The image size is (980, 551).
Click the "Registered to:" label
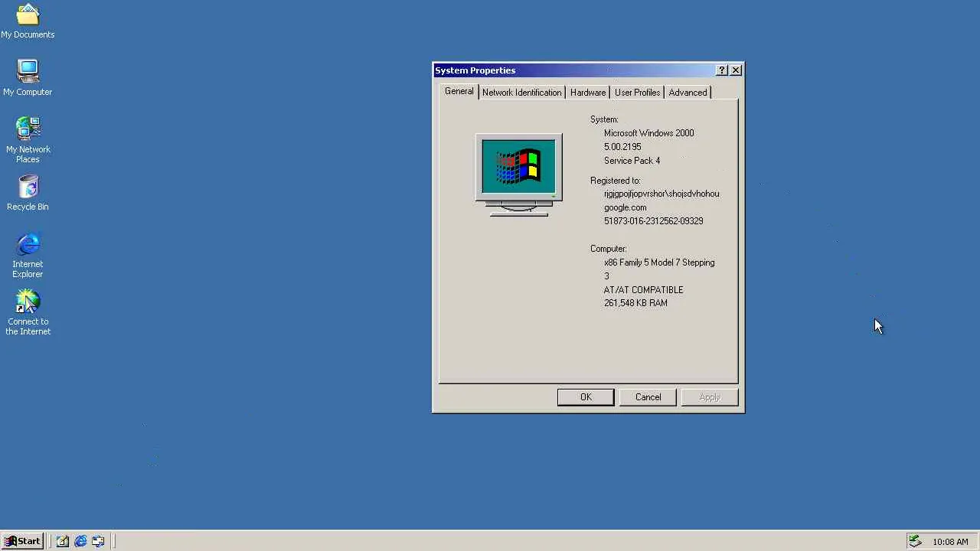tap(615, 181)
